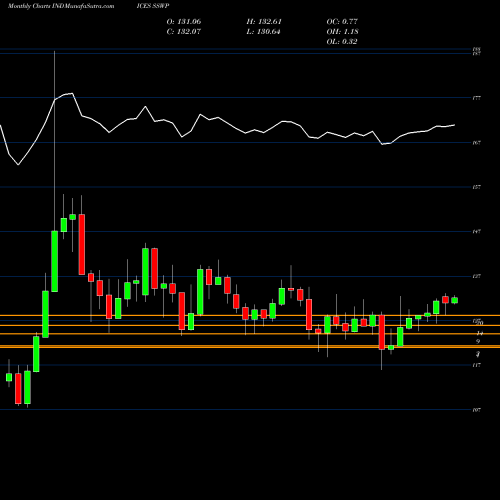Click the 117 price axis label
The height and width of the screenshot is (500, 500).
coord(477,365)
